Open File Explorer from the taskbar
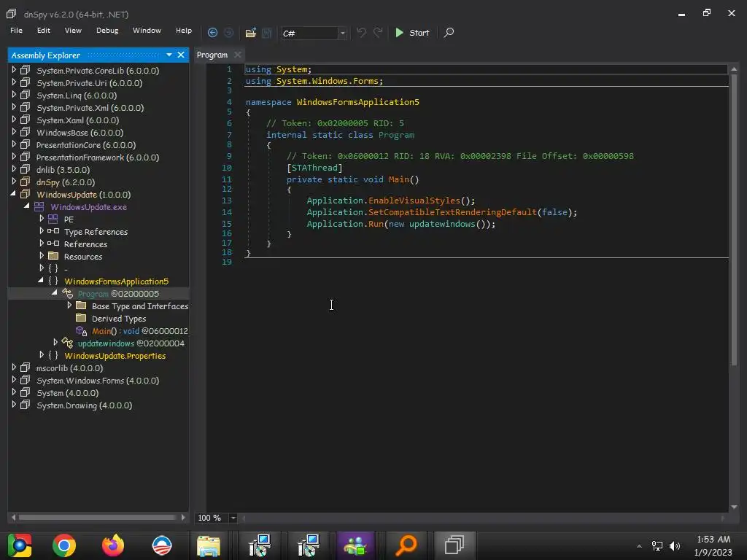 [209, 545]
